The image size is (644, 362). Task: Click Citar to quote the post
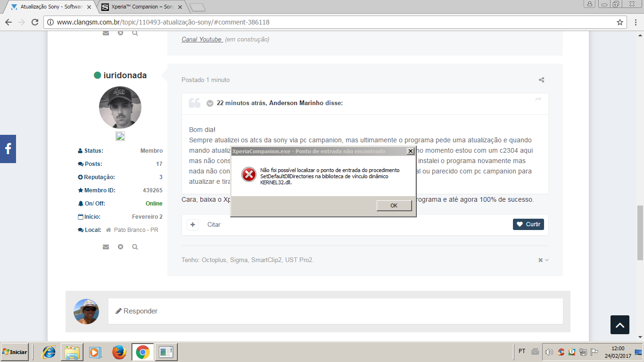point(214,224)
